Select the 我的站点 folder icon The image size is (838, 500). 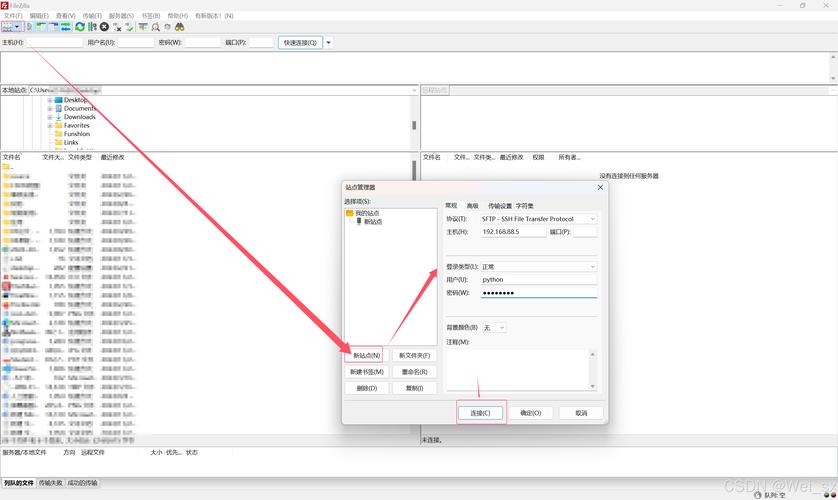[x=350, y=213]
